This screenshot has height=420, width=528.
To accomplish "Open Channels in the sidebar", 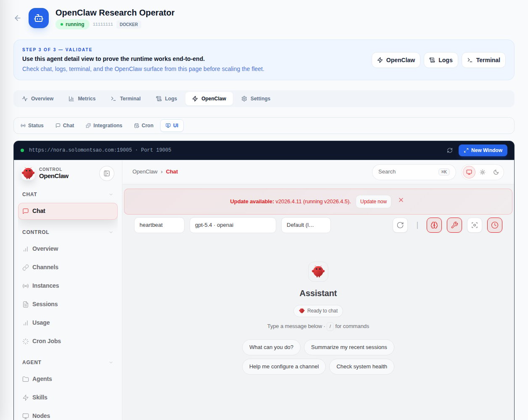I will [x=68, y=268].
